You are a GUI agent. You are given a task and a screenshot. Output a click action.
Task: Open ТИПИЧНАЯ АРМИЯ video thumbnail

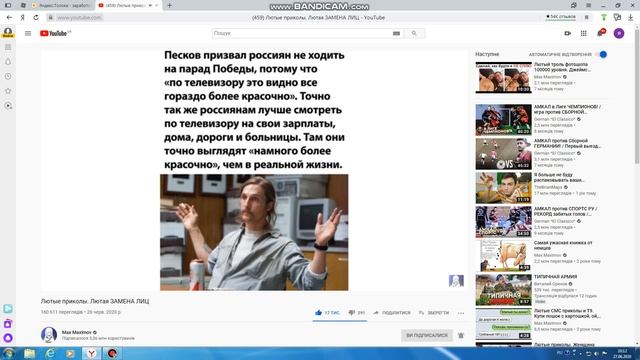point(504,290)
